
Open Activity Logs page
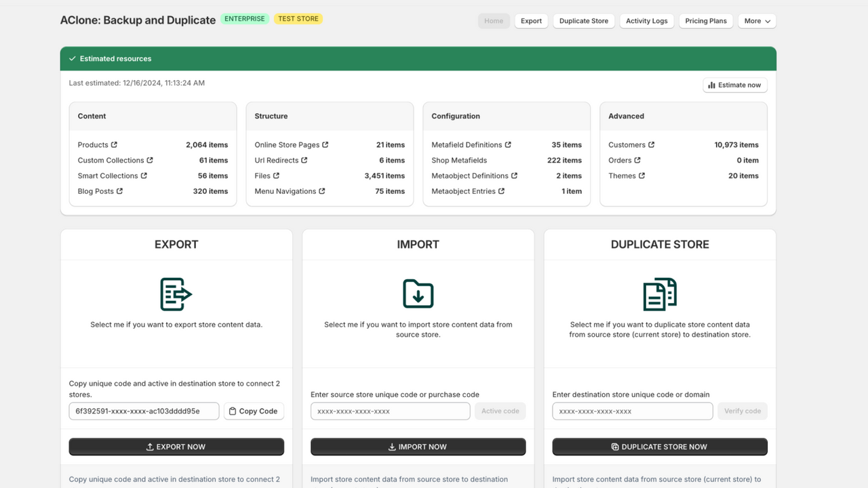pos(646,21)
